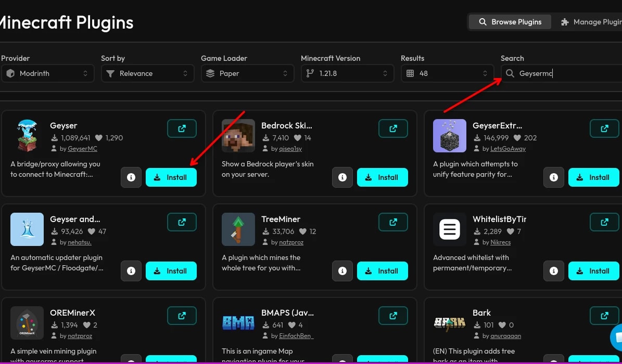The height and width of the screenshot is (364, 622).
Task: Show info for the Geyser plugin
Action: (131, 177)
